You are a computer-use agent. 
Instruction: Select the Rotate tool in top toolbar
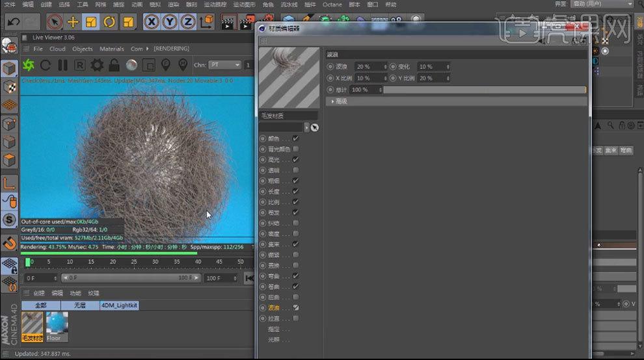[x=109, y=21]
